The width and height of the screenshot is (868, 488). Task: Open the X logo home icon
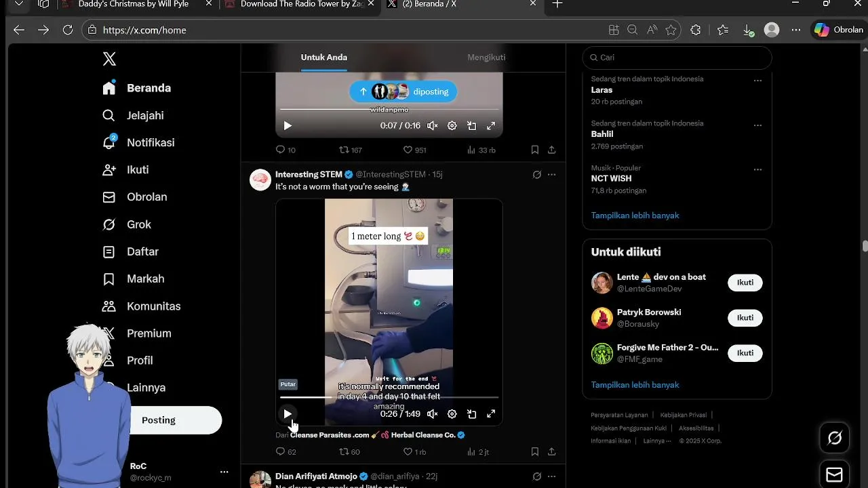[109, 59]
